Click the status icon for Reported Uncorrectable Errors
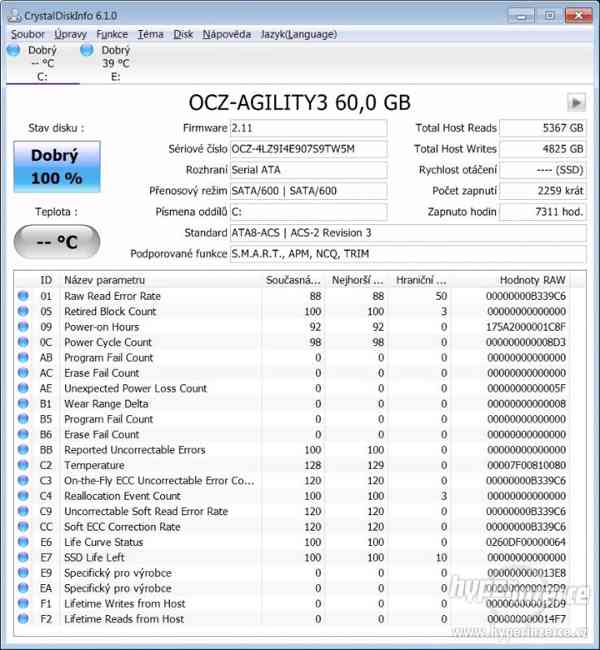The image size is (600, 650). coord(23,449)
